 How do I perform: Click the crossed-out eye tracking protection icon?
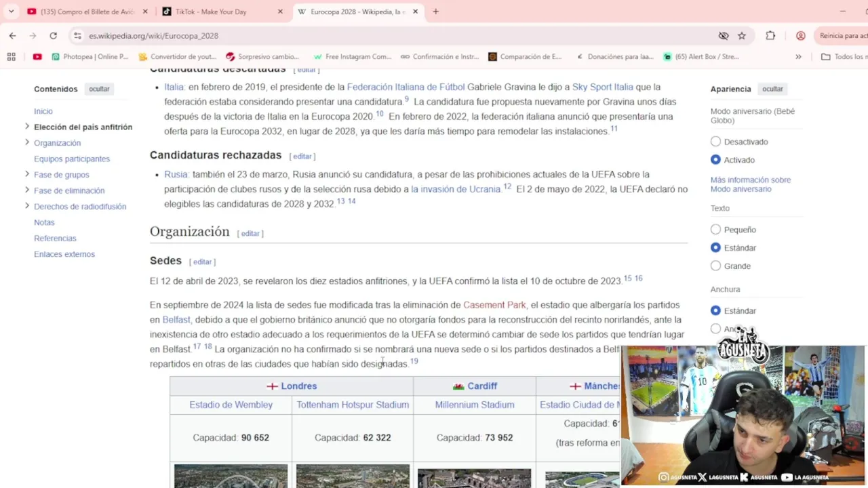[724, 36]
